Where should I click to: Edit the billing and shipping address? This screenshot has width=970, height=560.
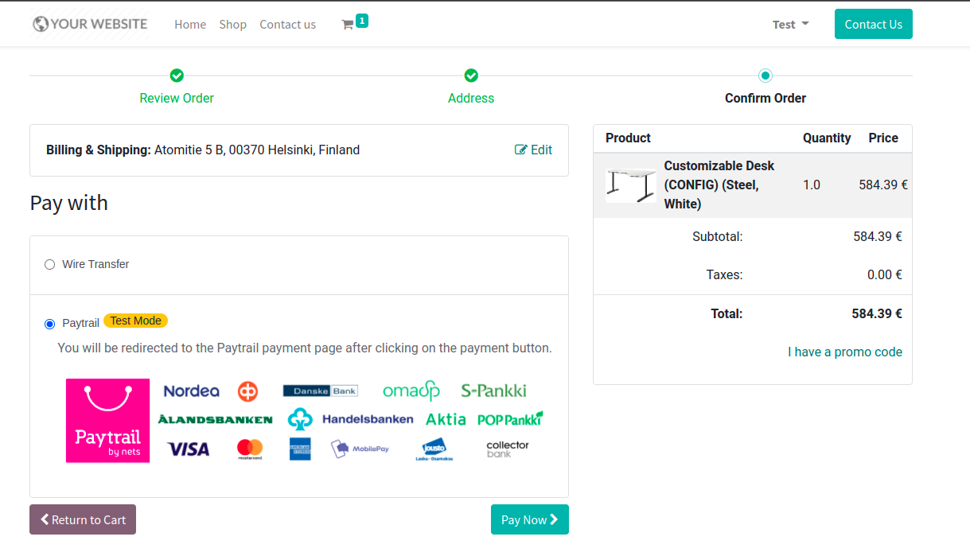[x=533, y=150]
